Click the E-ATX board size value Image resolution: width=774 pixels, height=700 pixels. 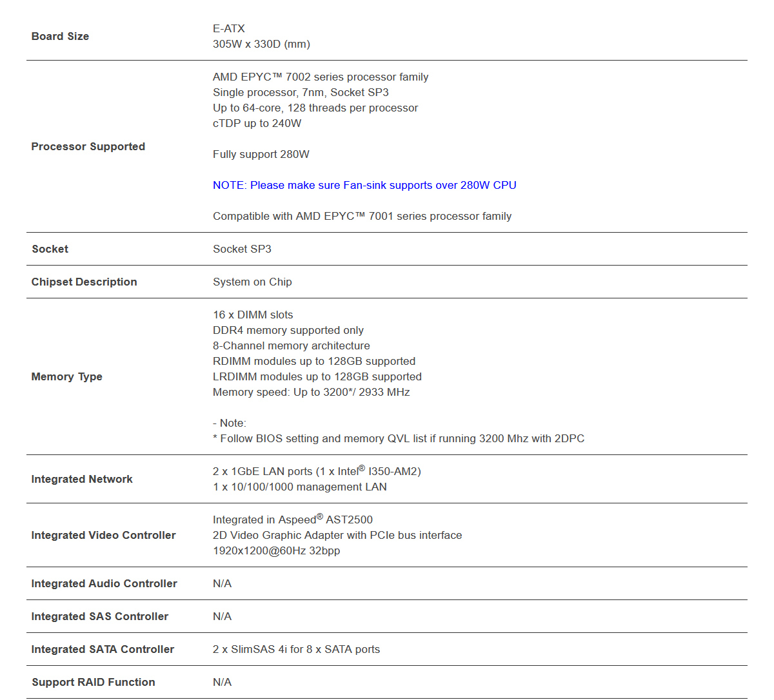[x=229, y=29]
